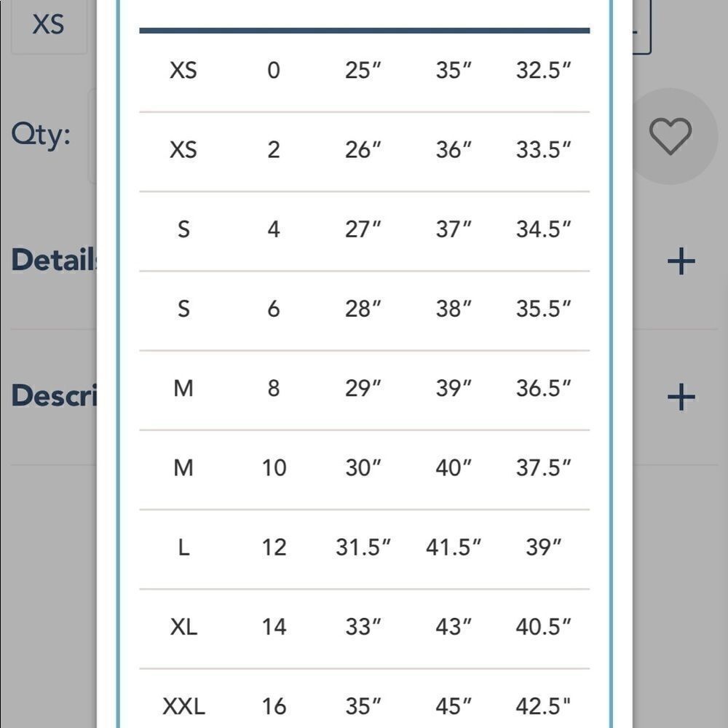Add item to wishlist with heart icon
728x728 pixels.
670,135
